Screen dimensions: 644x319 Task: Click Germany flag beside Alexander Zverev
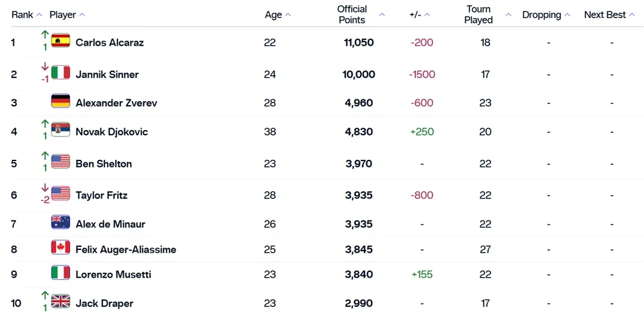pyautogui.click(x=61, y=102)
